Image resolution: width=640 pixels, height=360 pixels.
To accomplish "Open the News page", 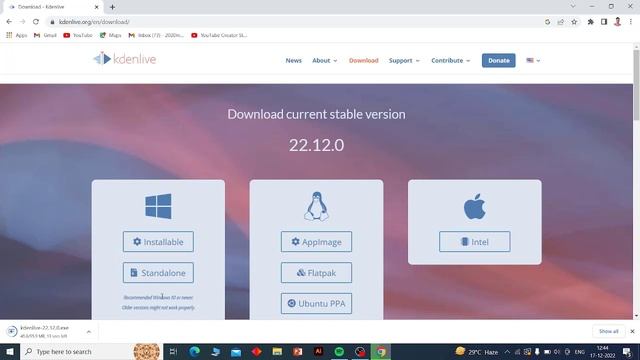I will tap(293, 60).
